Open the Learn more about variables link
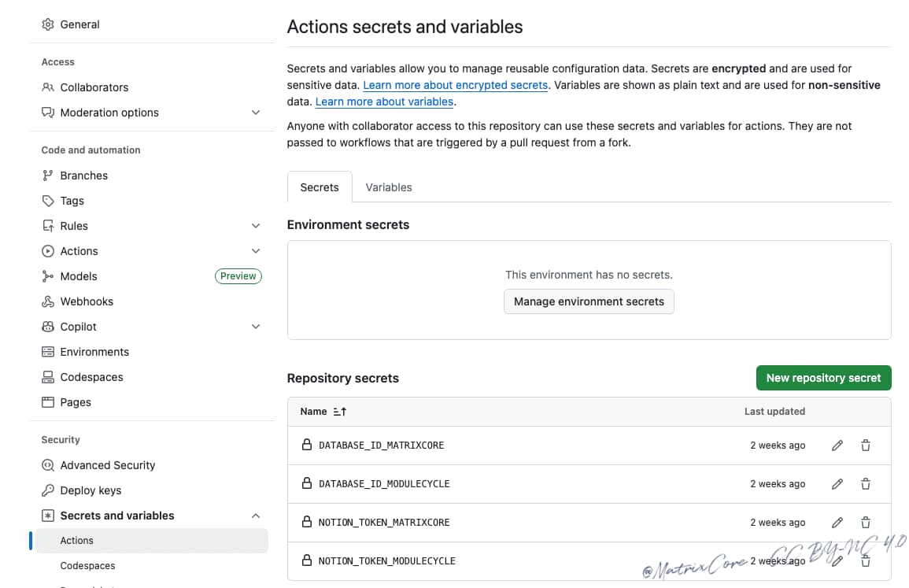Image resolution: width=909 pixels, height=588 pixels. pyautogui.click(x=384, y=102)
